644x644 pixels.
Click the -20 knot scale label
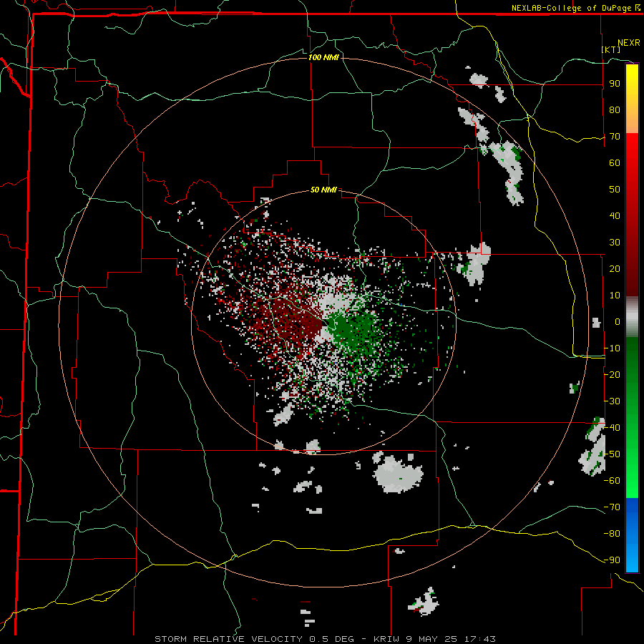pos(612,374)
